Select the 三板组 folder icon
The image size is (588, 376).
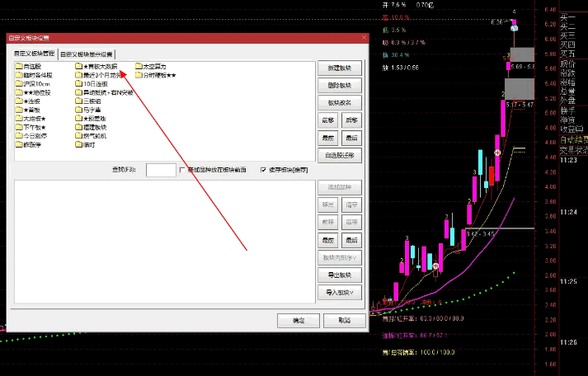click(x=78, y=101)
